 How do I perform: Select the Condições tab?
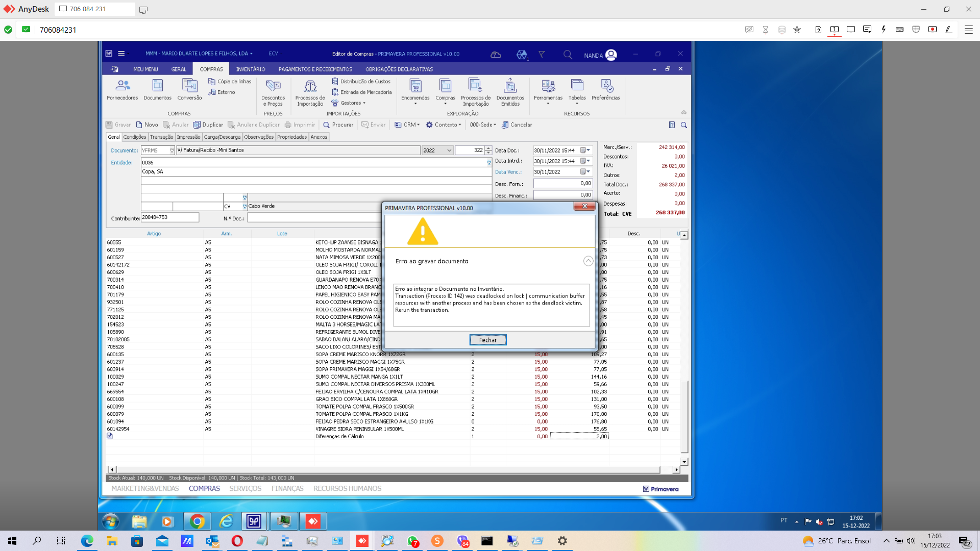(x=135, y=137)
